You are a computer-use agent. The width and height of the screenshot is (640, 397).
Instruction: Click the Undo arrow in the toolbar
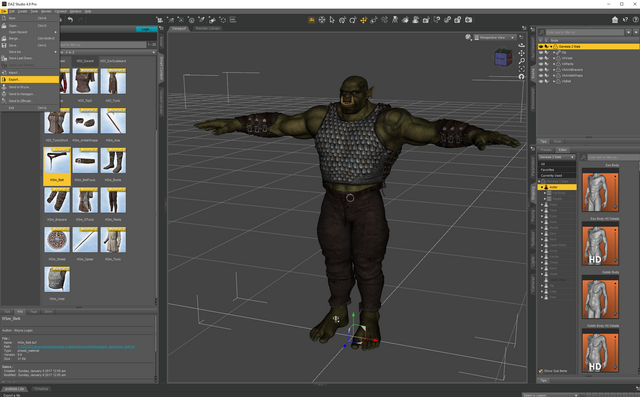(70, 20)
